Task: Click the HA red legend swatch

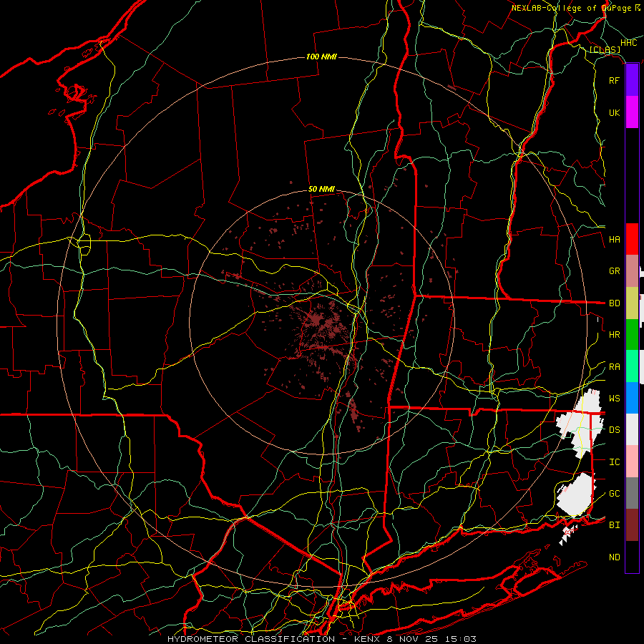Action: [x=632, y=239]
